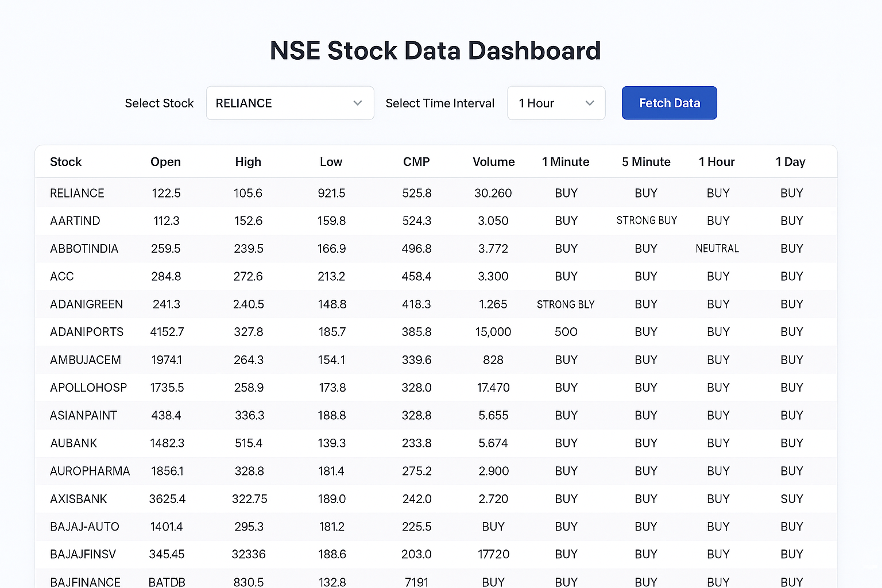Click ABBOTINDIA CMP value 496.8

click(x=416, y=249)
